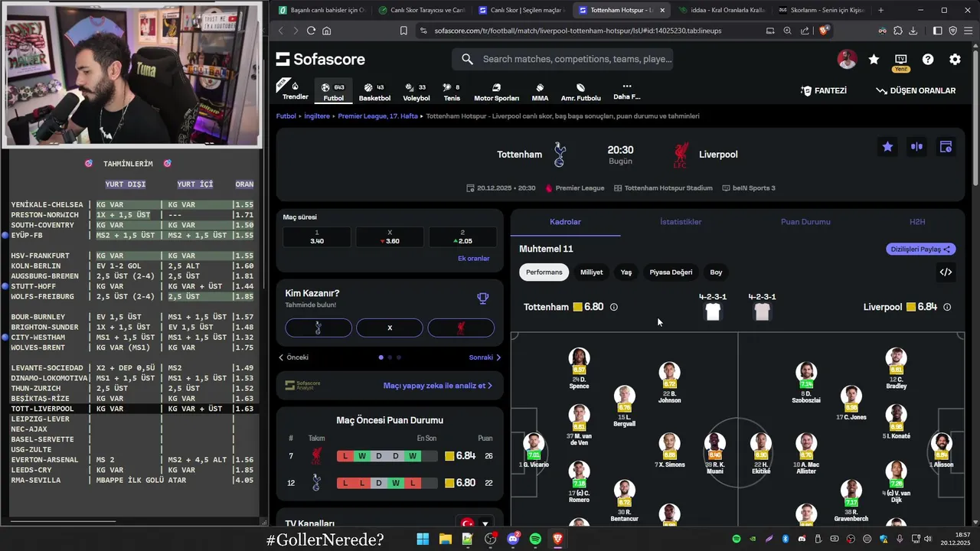This screenshot has height=551, width=980.
Task: Select Yaş lineup filter
Action: pos(626,272)
